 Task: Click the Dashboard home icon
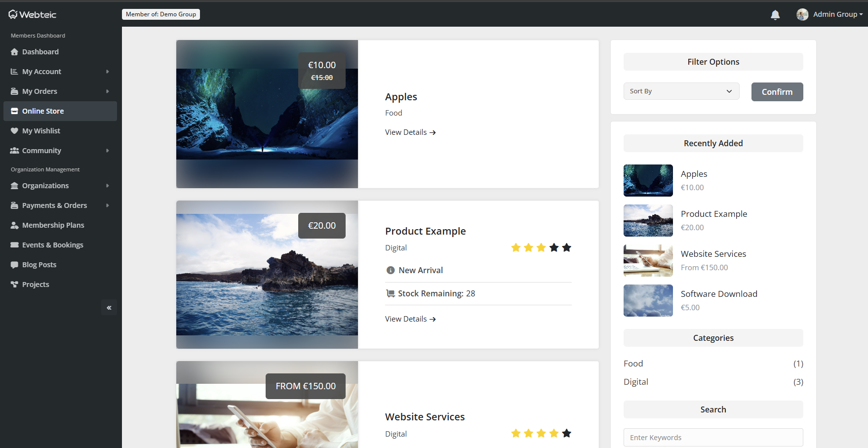(14, 52)
